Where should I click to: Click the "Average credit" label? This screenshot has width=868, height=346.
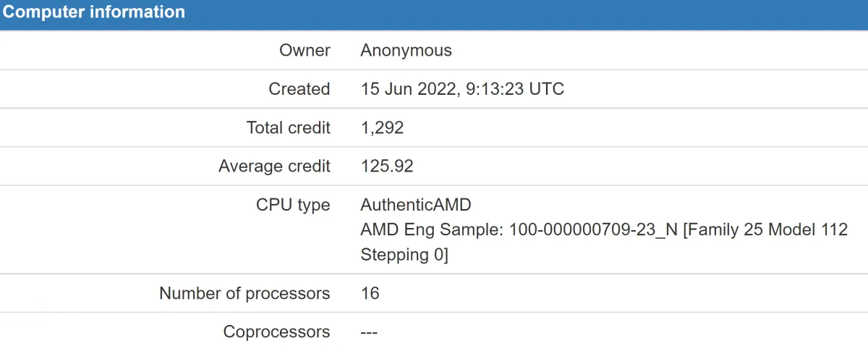coord(274,166)
